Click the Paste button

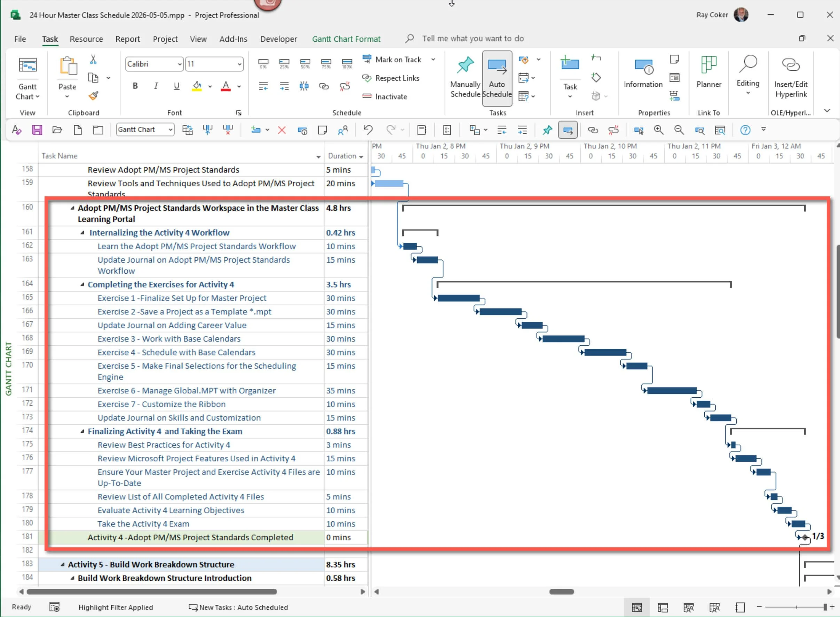coord(68,74)
